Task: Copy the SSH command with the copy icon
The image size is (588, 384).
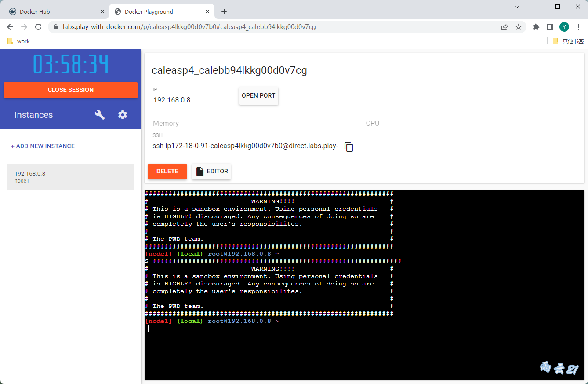Action: pos(349,147)
